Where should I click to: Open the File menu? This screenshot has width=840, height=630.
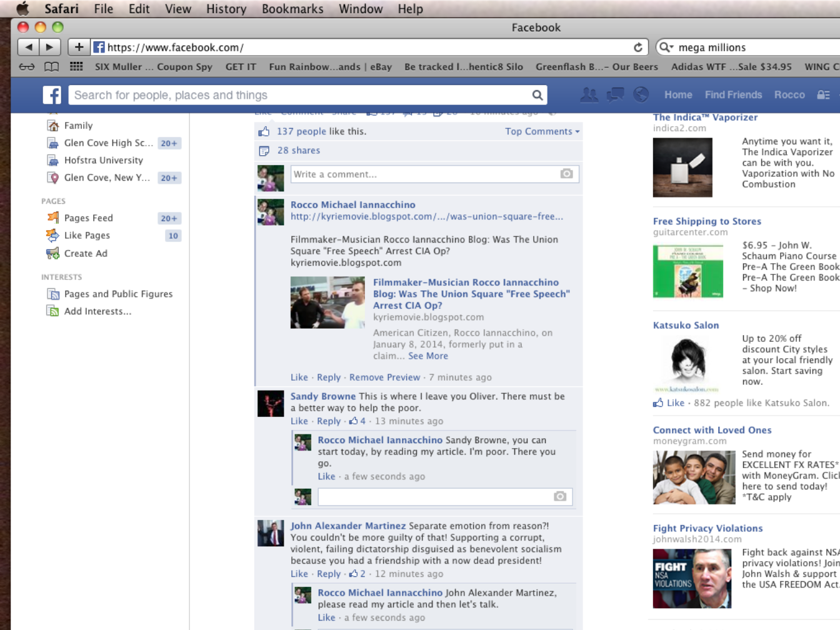pos(104,9)
